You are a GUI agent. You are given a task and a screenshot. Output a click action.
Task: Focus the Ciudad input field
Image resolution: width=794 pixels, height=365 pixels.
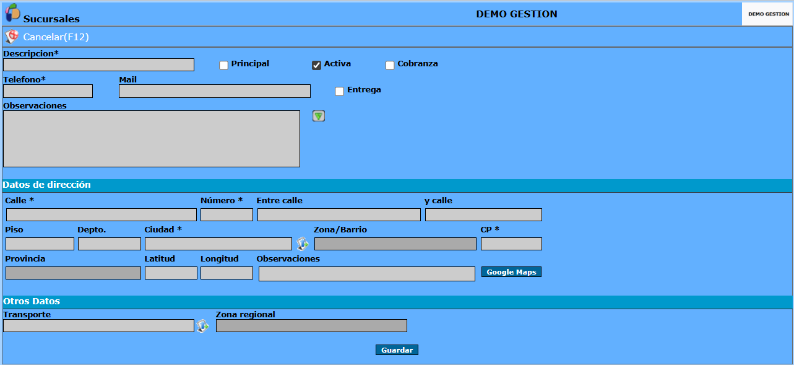coord(218,244)
